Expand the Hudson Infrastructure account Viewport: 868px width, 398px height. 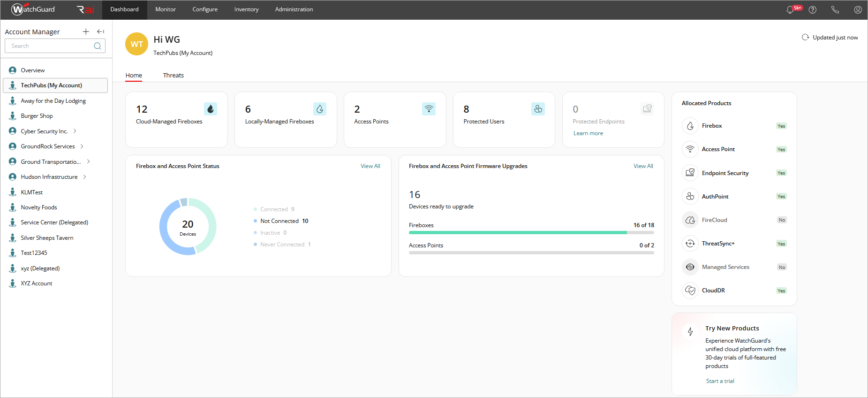84,177
